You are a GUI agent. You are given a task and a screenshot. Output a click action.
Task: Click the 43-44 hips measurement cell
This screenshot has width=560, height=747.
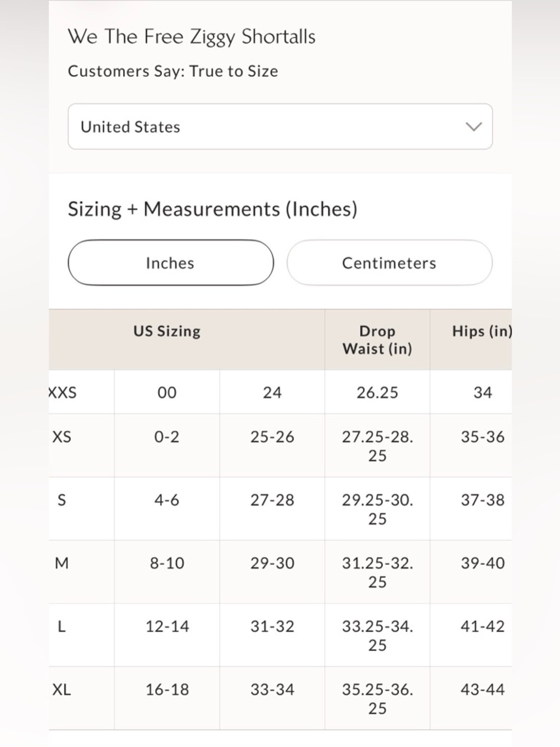point(482,690)
